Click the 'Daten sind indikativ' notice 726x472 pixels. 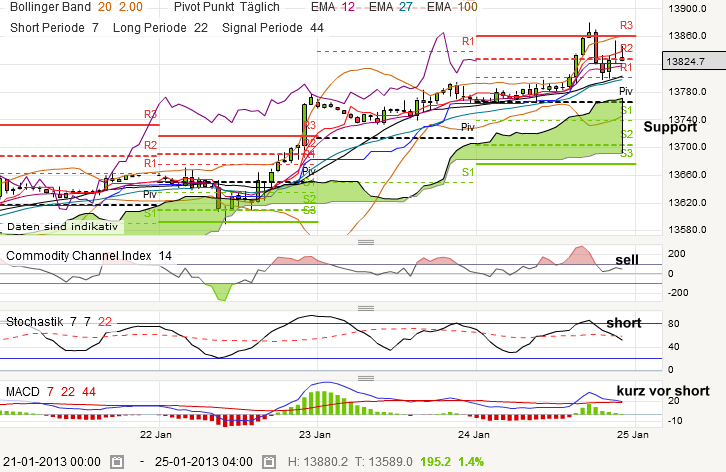tap(63, 227)
